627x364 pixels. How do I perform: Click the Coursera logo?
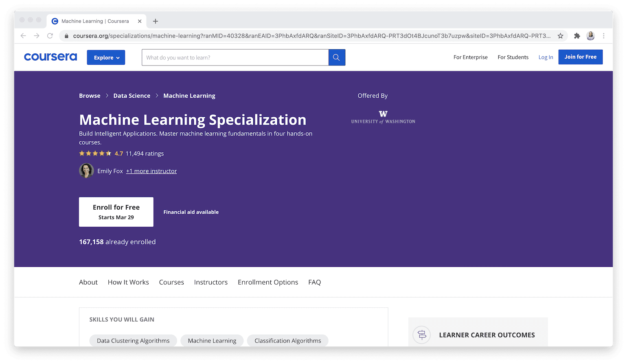[x=50, y=57]
